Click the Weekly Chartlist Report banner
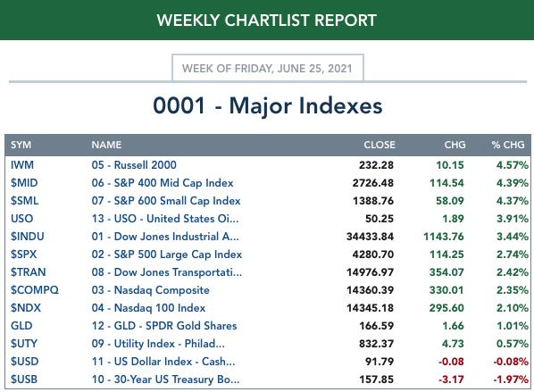 pos(267,21)
